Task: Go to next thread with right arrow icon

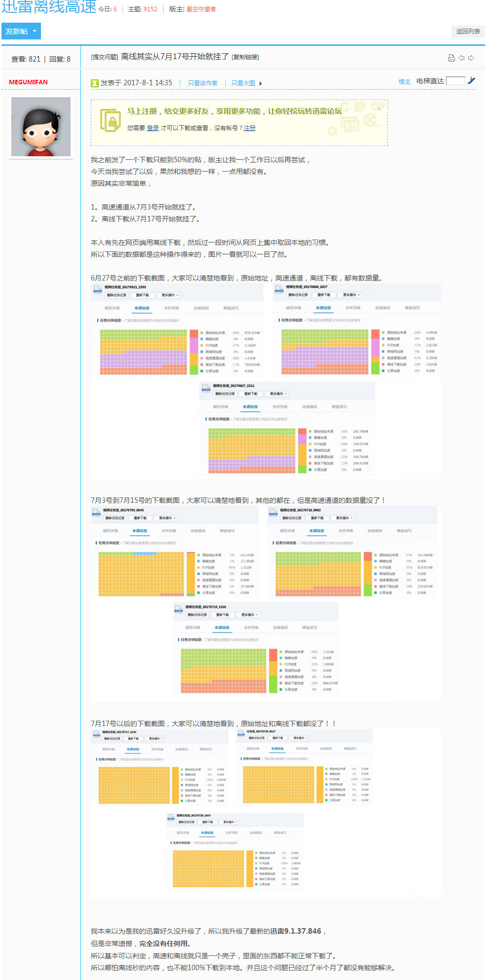Action: [471, 58]
